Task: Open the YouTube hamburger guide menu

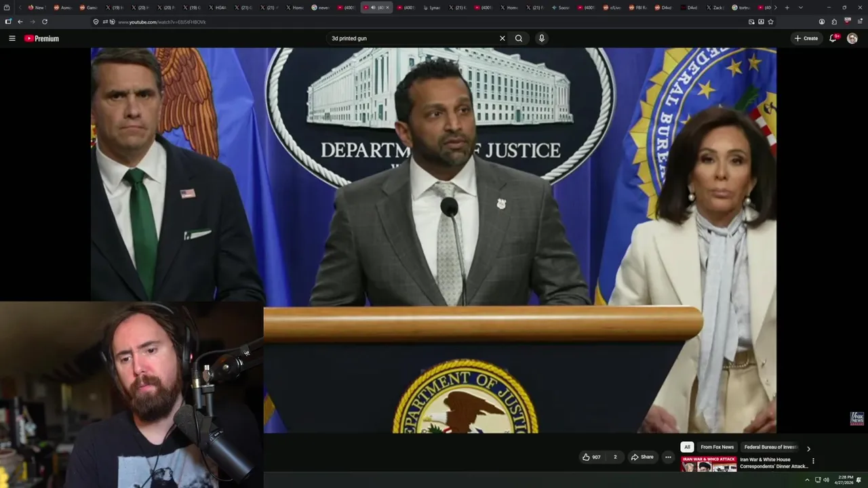Action: point(12,39)
